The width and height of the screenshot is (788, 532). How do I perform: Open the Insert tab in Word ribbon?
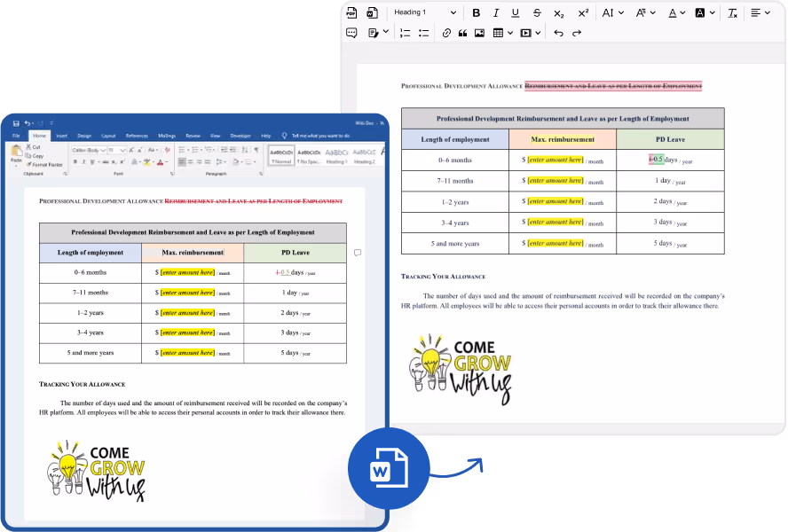(x=61, y=136)
